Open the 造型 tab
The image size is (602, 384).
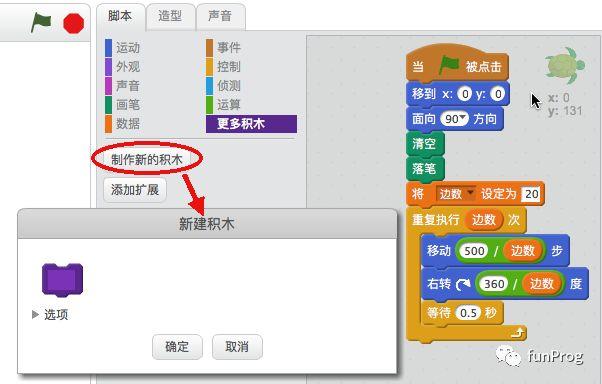click(170, 16)
